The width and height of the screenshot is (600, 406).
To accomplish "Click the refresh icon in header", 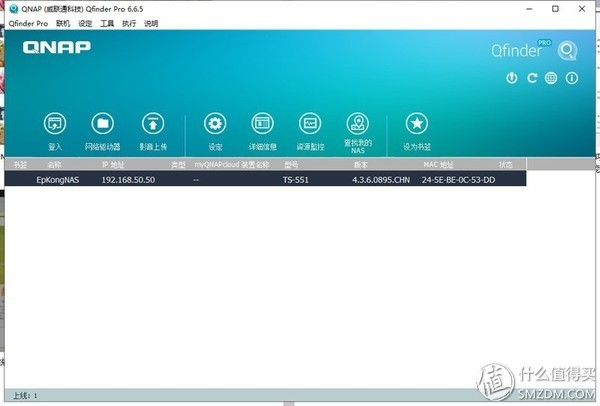I will [532, 78].
